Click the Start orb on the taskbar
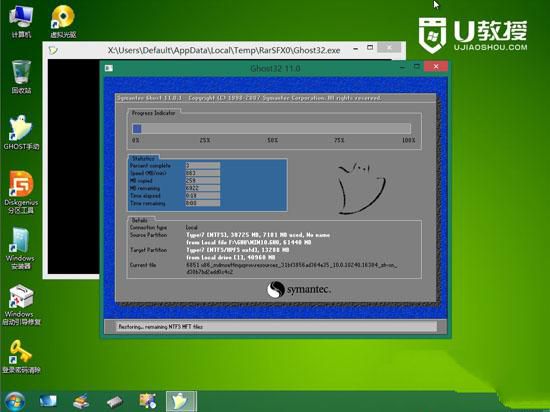The image size is (550, 412). [x=14, y=401]
